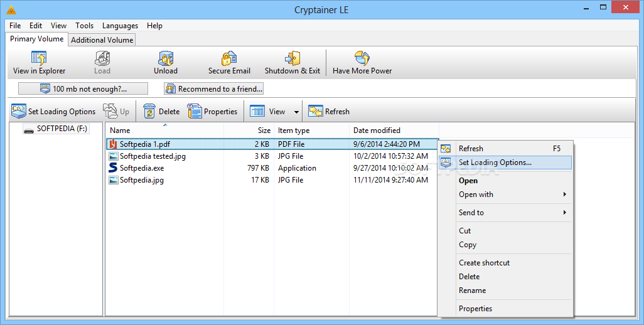
Task: Select the Softpedia tested.jpg file name
Action: (x=153, y=156)
